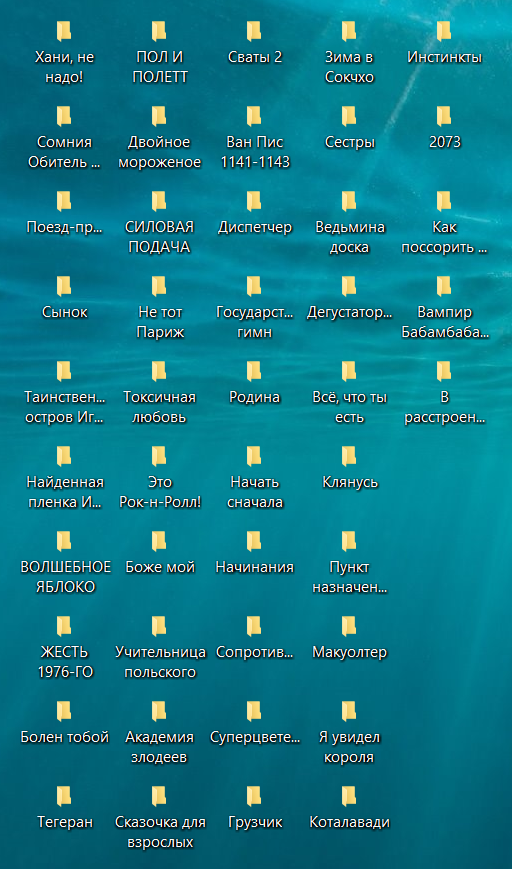The image size is (512, 869).
Task: Select the 'Это Рок-н-Ролл!' folder icon
Action: coord(159,457)
